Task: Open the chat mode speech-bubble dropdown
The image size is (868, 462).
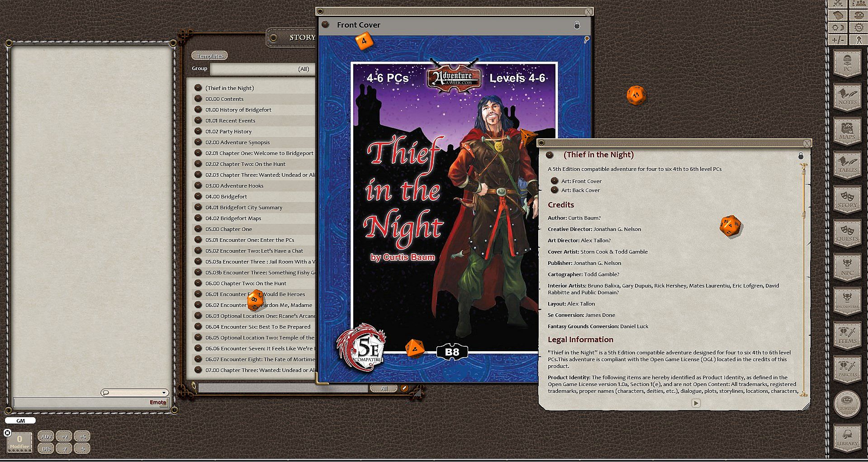Action: 134,392
